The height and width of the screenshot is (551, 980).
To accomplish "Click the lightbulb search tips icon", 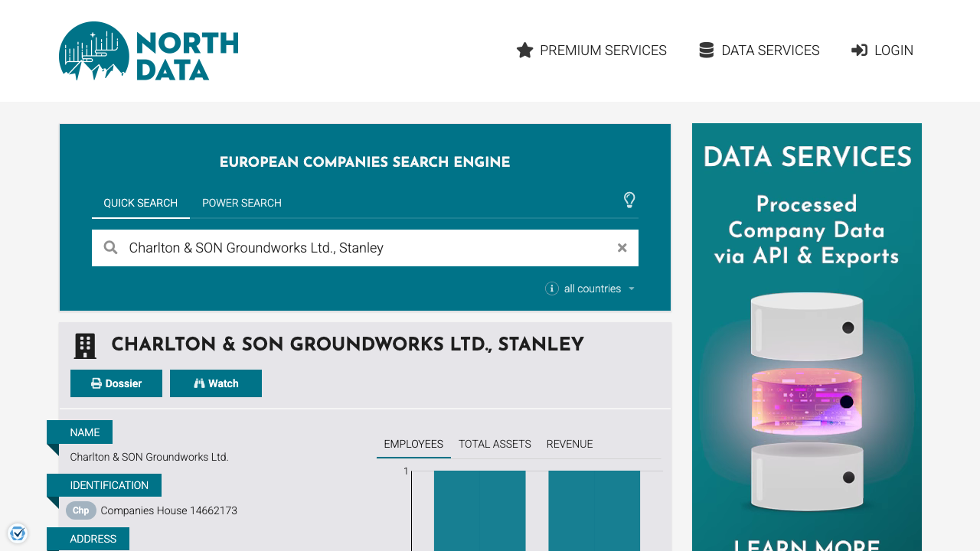I will pyautogui.click(x=629, y=201).
